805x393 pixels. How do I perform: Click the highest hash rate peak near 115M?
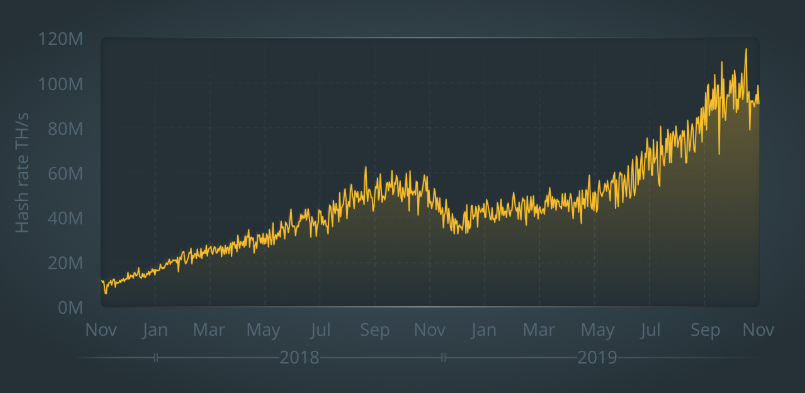tap(745, 50)
